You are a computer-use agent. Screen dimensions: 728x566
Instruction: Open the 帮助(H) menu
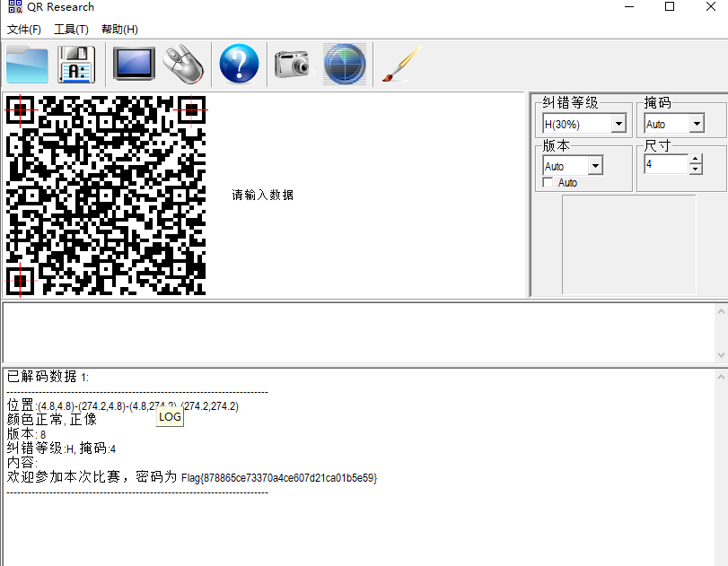[x=119, y=30]
